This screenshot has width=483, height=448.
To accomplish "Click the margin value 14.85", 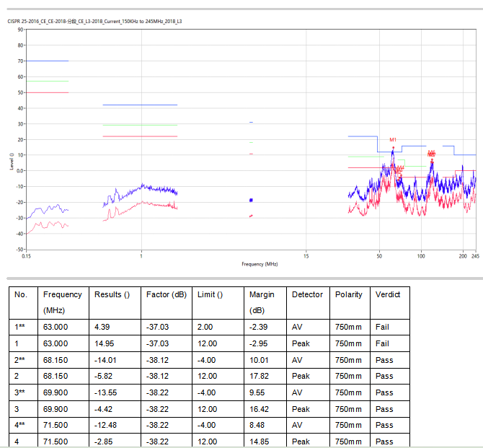I will pyautogui.click(x=259, y=442).
